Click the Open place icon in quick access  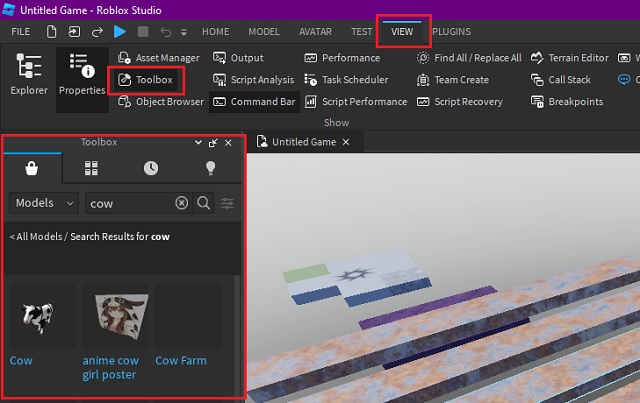(74, 31)
